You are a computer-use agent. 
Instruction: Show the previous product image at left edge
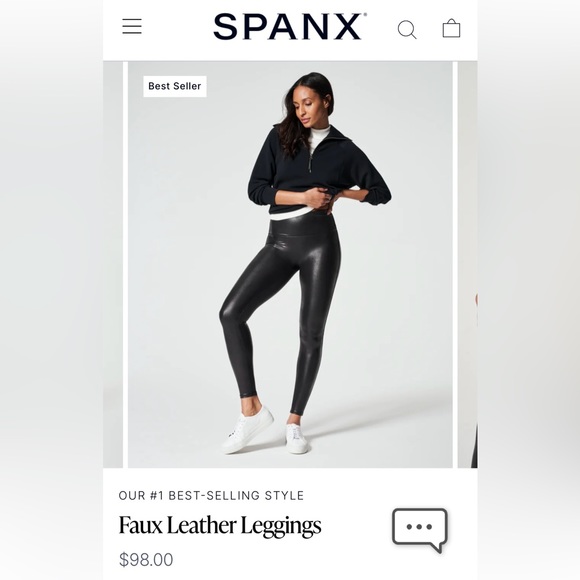(x=113, y=264)
